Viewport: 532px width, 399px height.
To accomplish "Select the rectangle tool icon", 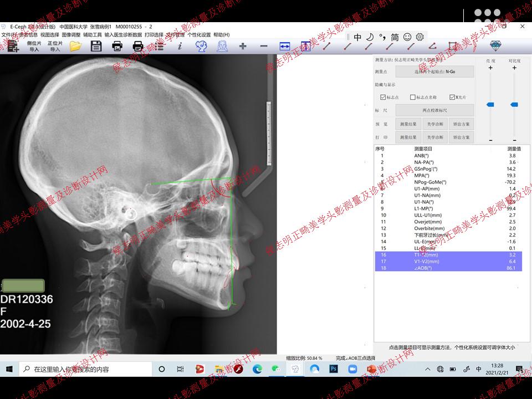I will (x=453, y=46).
